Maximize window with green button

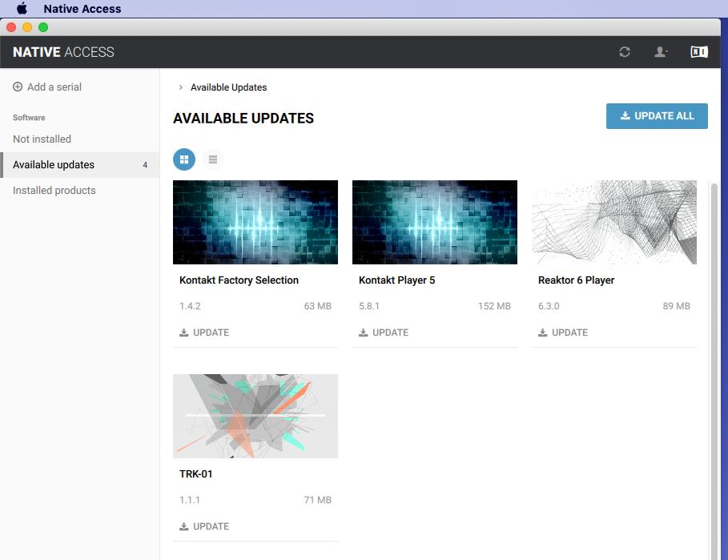point(43,27)
